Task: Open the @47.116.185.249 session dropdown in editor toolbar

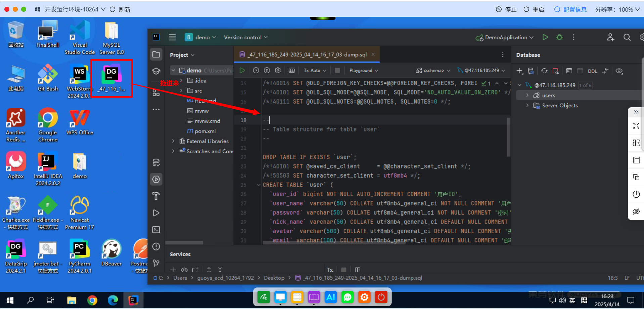Action: point(481,70)
